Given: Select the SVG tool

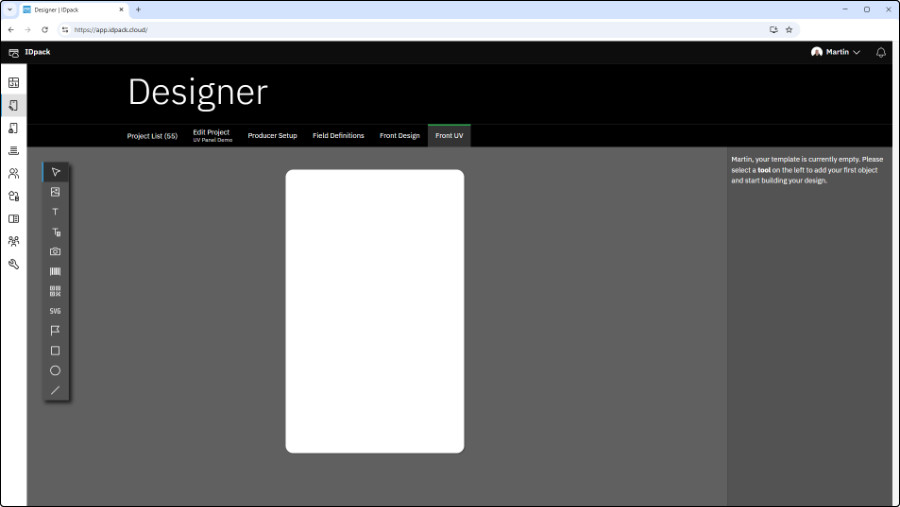Looking at the screenshot, I should (55, 311).
